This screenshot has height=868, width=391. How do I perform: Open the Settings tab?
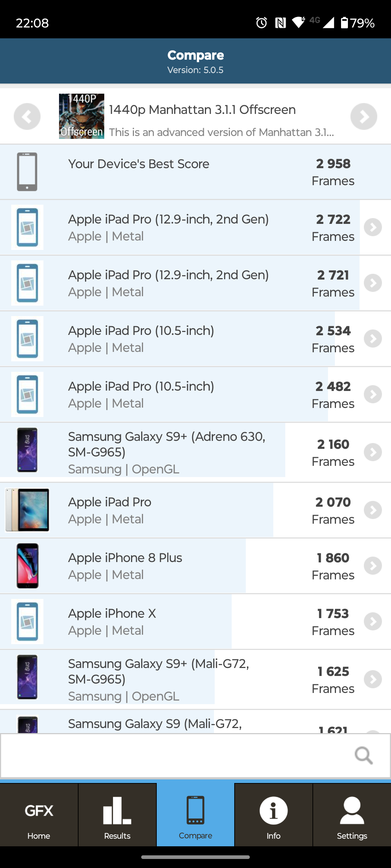[352, 816]
